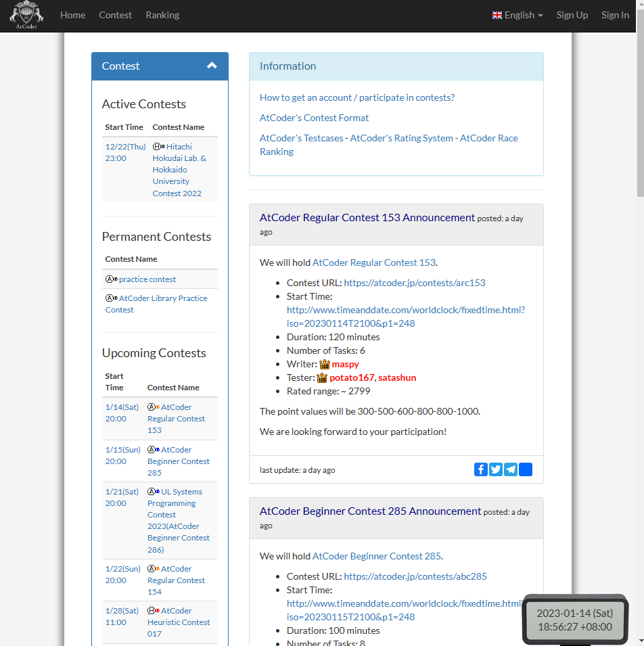Click the 1/21(Sat) 20:00 start time
Viewport: 644px width, 646px height.
(122, 498)
